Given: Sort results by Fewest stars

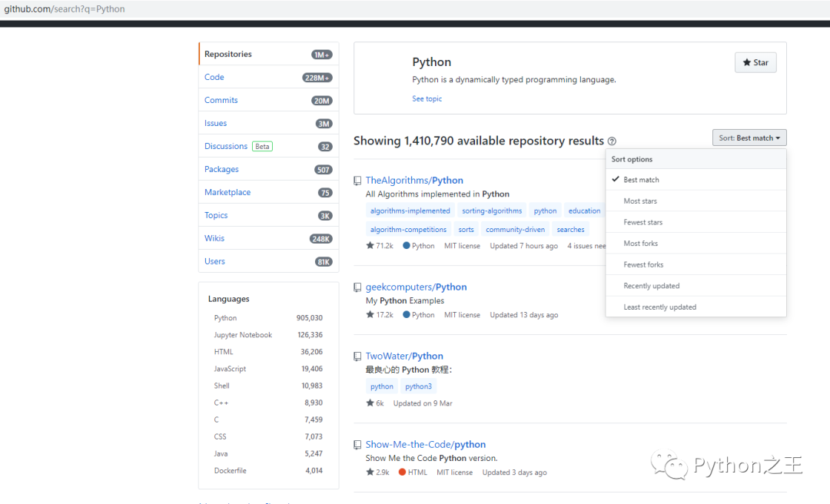Looking at the screenshot, I should [696, 222].
